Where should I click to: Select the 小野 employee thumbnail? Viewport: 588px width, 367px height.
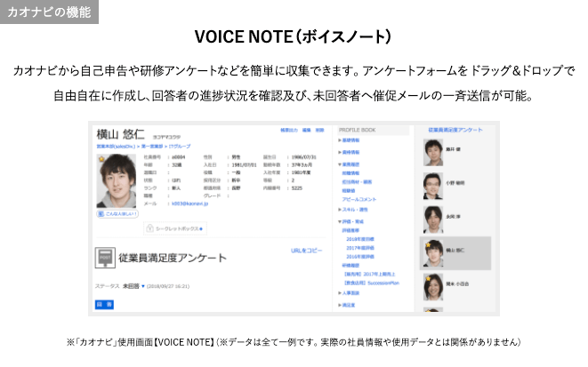433,186
